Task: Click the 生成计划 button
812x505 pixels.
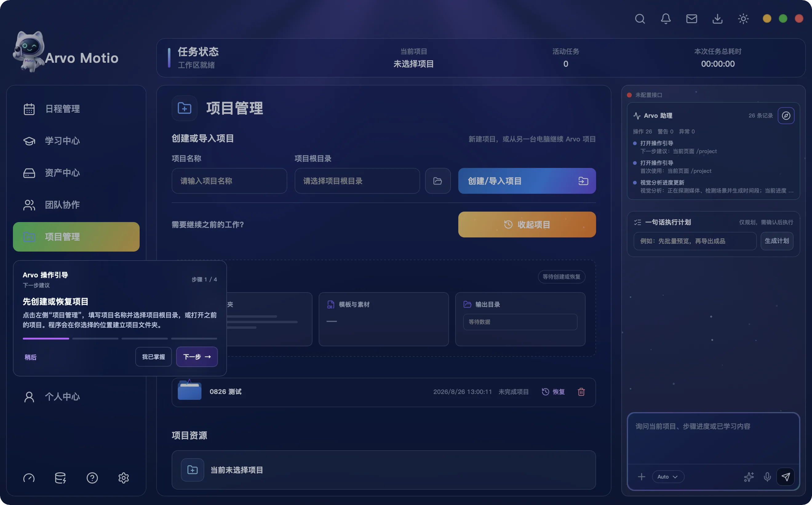Action: tap(777, 241)
